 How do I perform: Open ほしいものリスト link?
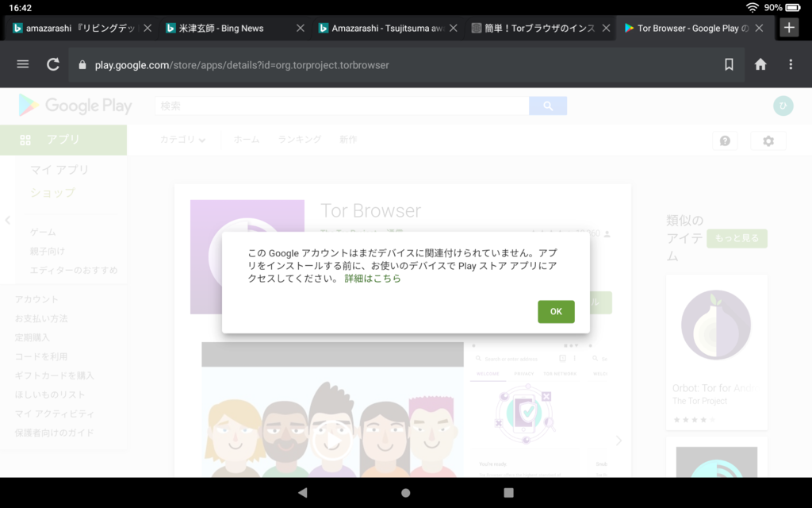[50, 394]
